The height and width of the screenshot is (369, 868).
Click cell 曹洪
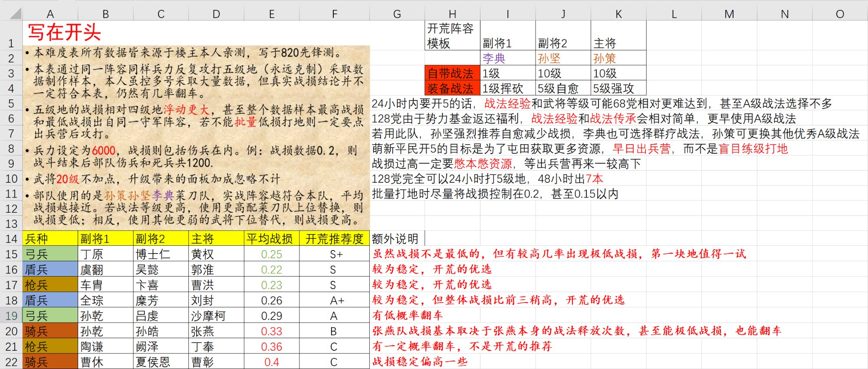[216, 285]
